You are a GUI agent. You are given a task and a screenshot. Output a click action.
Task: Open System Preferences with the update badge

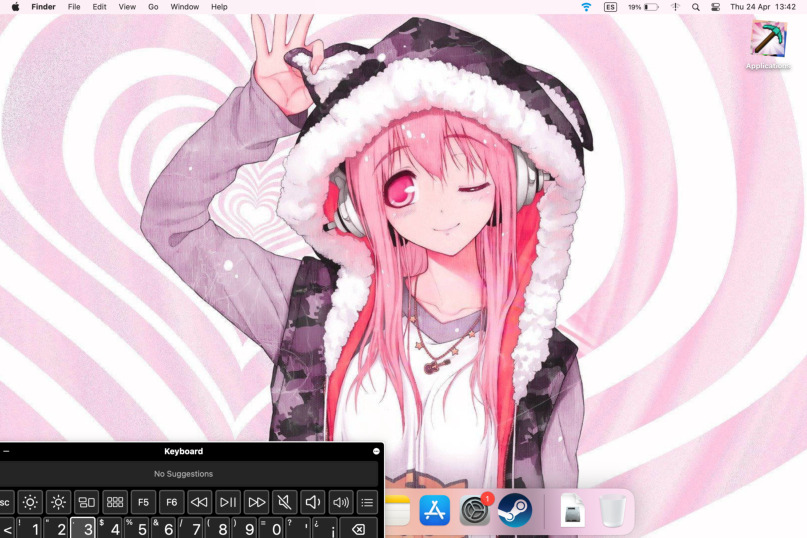475,511
